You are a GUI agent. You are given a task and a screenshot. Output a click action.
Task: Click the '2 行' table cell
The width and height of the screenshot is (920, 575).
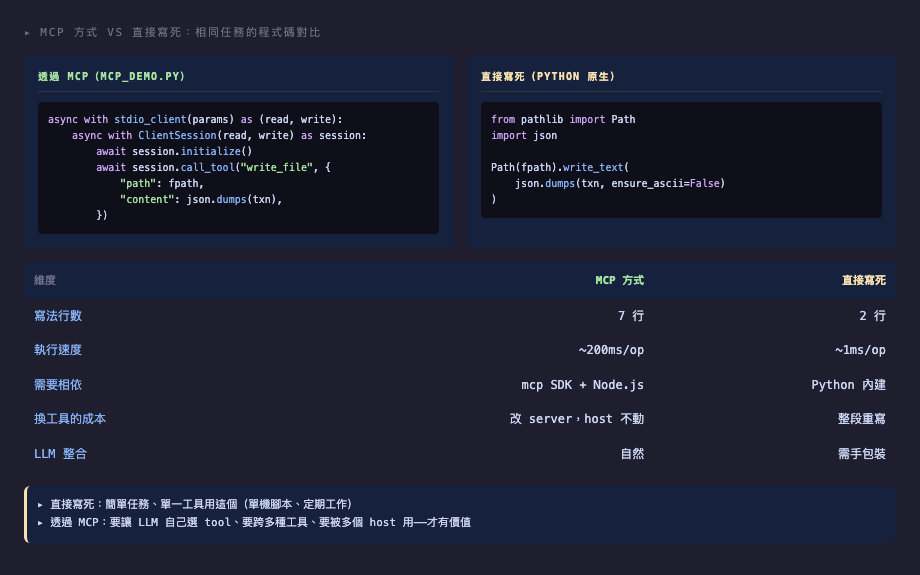[872, 316]
